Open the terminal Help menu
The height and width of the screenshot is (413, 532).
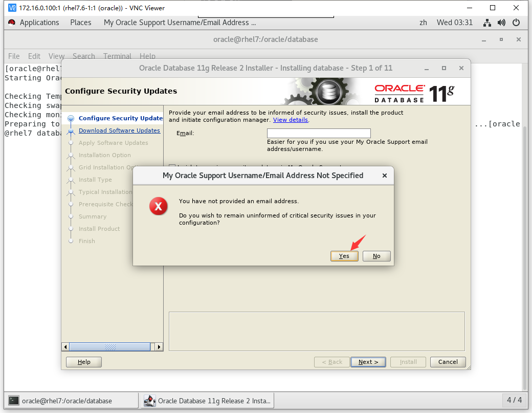pyautogui.click(x=147, y=56)
